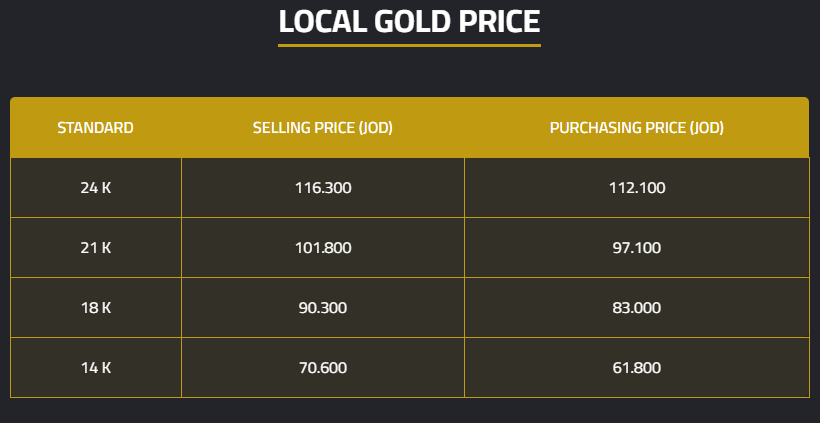Select the 24 K standard cell
Image resolution: width=820 pixels, height=423 pixels.
[x=95, y=188]
